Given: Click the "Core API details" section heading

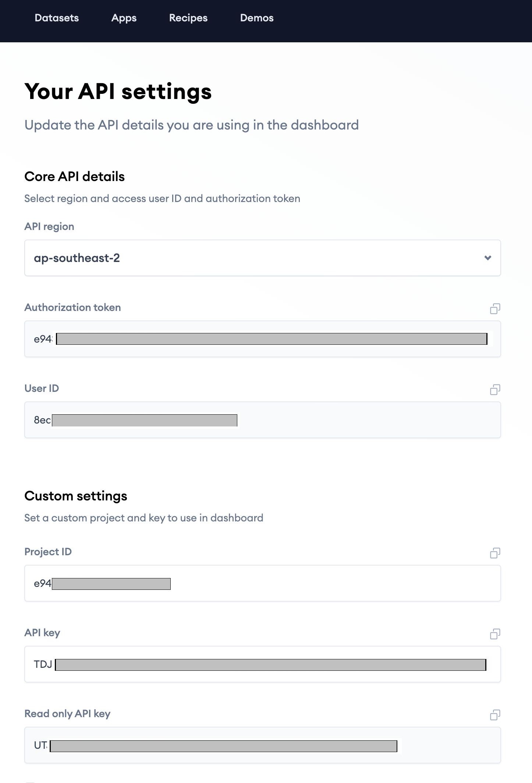Looking at the screenshot, I should click(x=75, y=177).
